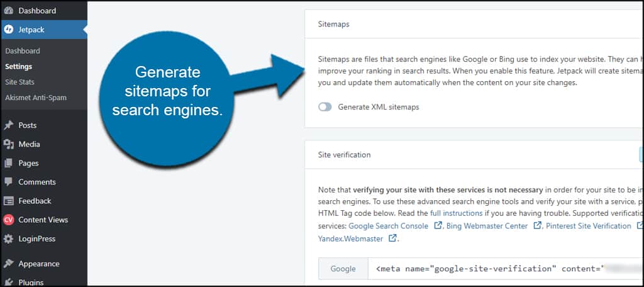Click the Google label beside verification field

click(343, 269)
